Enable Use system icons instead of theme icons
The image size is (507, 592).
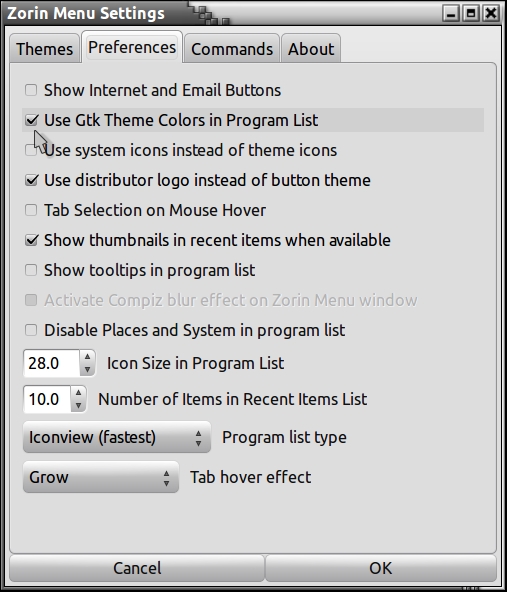click(31, 150)
